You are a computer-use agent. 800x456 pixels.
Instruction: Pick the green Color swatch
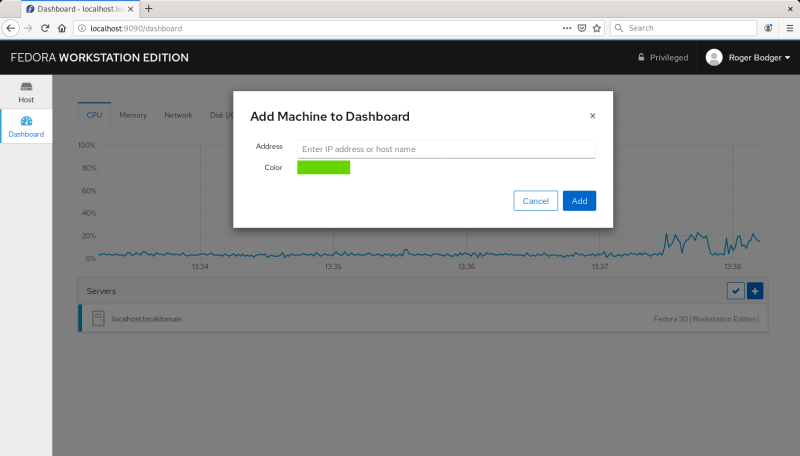(x=323, y=167)
